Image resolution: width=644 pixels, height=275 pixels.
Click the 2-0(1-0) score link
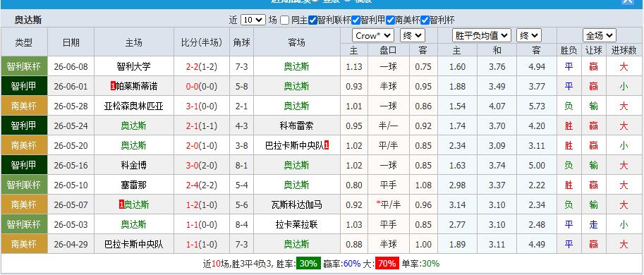tap(202, 145)
